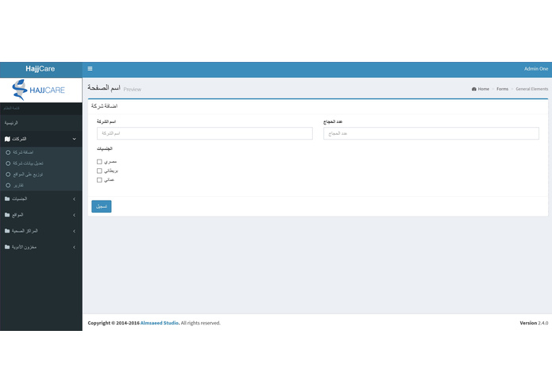552x392 pixels.
Task: Click circle icon beside توزيع على المواقع
Action: point(8,175)
